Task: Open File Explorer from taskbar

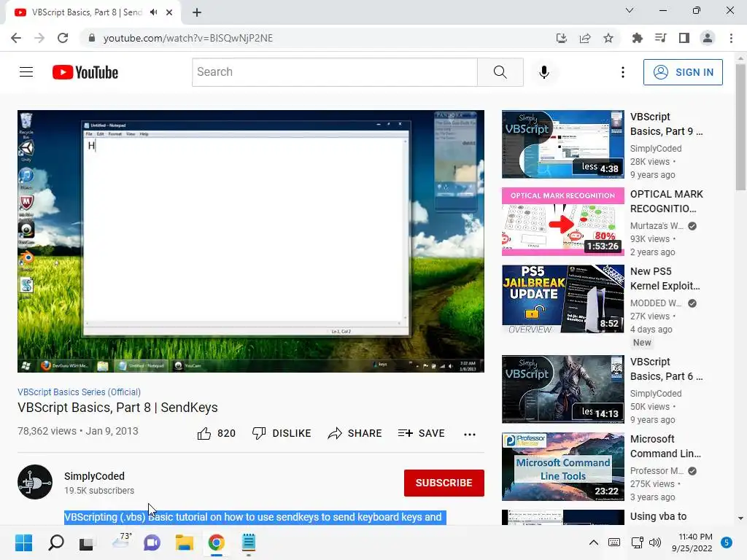Action: (x=184, y=542)
